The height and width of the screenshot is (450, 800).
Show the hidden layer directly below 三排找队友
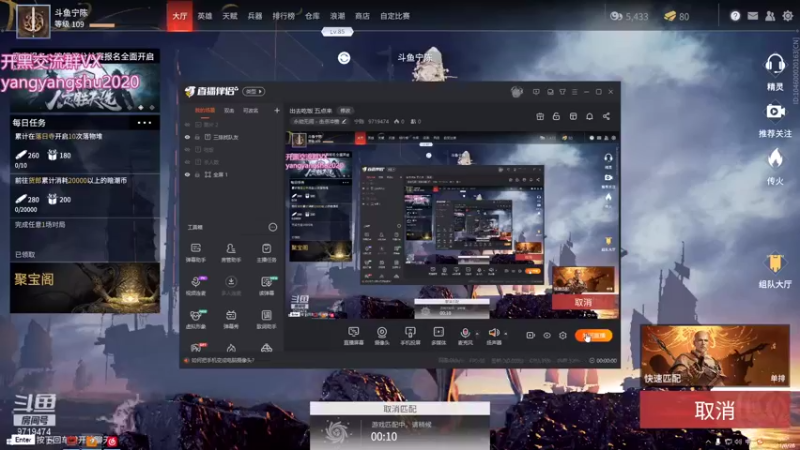point(187,150)
